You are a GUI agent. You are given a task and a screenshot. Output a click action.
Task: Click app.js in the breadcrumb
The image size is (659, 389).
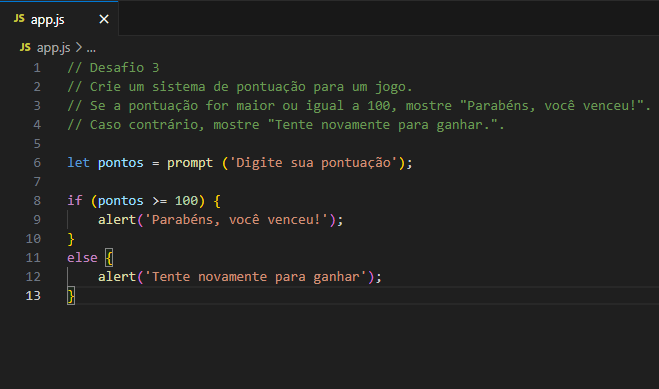pyautogui.click(x=53, y=48)
